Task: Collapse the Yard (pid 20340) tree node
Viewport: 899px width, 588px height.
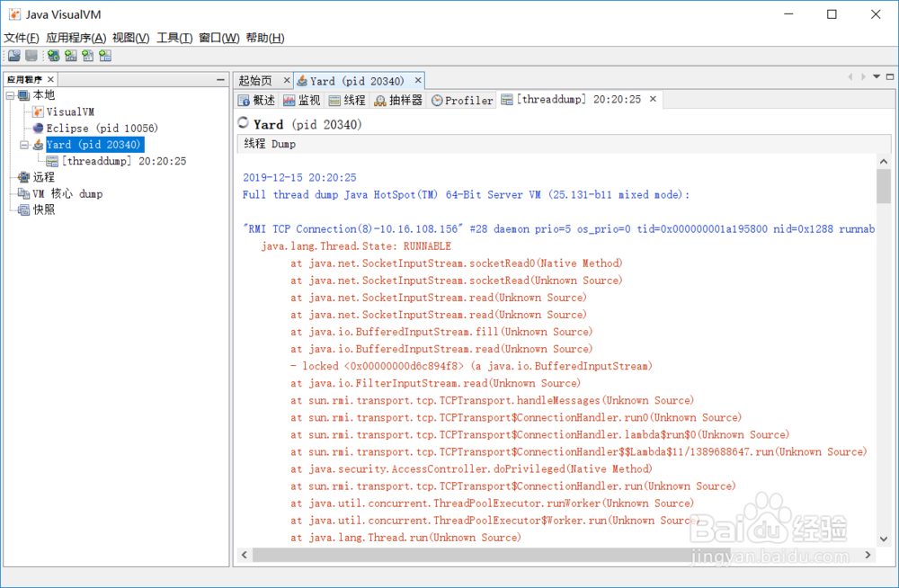Action: [x=24, y=145]
